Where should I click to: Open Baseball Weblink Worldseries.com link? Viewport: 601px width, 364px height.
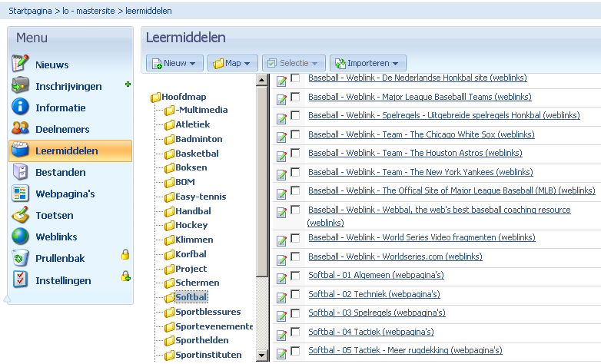[395, 256]
